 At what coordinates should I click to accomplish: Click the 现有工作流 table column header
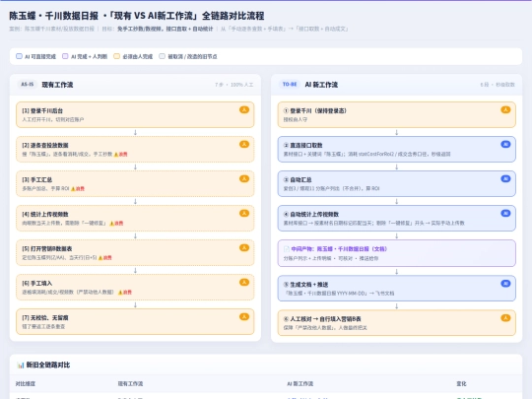tap(130, 384)
